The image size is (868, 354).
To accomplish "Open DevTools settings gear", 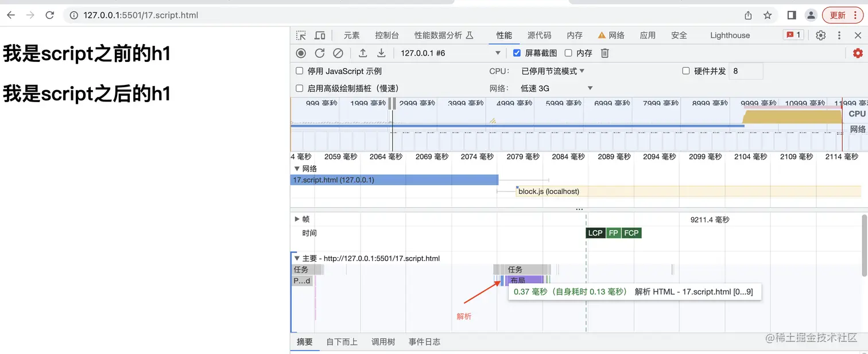I will (821, 35).
